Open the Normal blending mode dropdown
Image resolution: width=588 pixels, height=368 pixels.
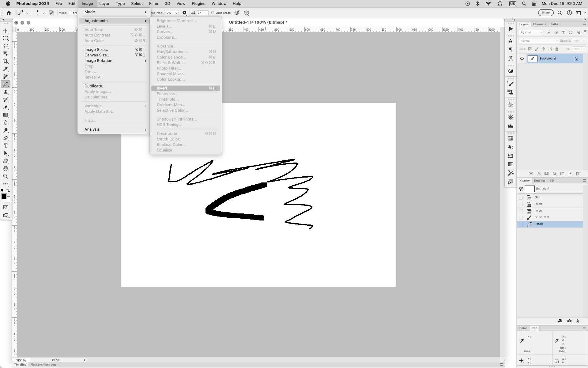pos(538,41)
